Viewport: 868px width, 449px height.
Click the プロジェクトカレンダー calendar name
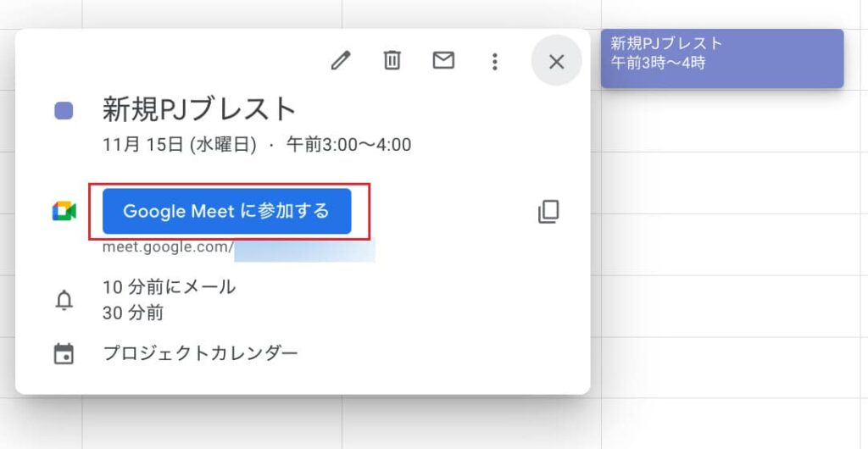tap(200, 353)
